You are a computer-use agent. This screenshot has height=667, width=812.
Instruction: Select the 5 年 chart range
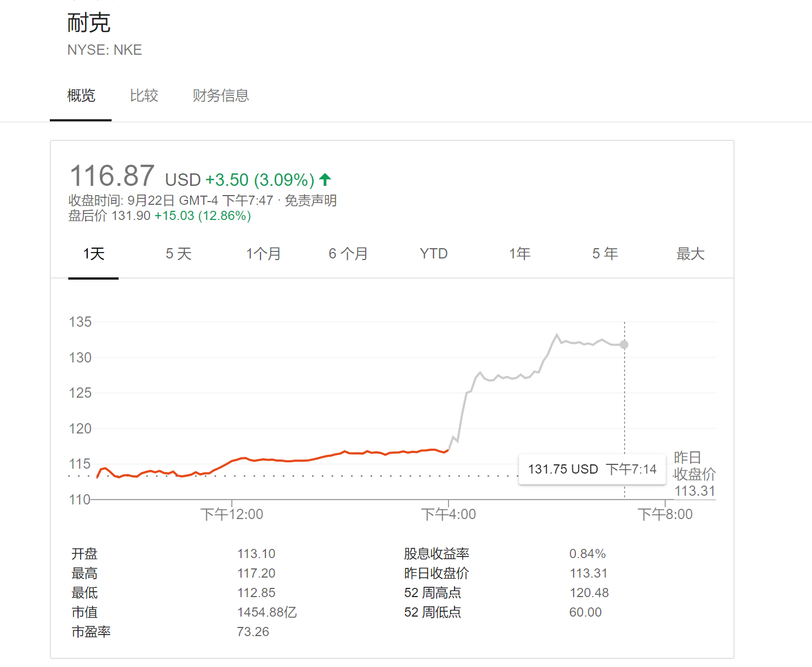[x=605, y=254]
